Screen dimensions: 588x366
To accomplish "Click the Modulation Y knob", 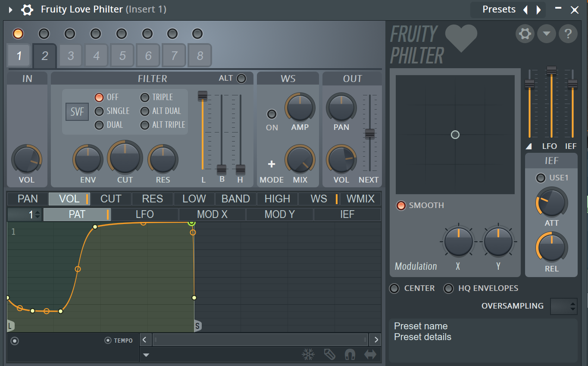I will coord(498,242).
